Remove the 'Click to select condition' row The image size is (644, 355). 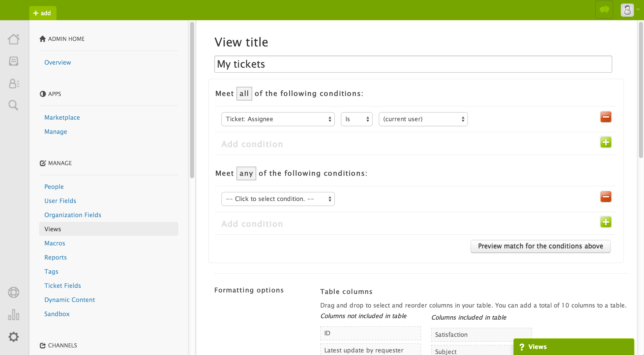point(606,197)
